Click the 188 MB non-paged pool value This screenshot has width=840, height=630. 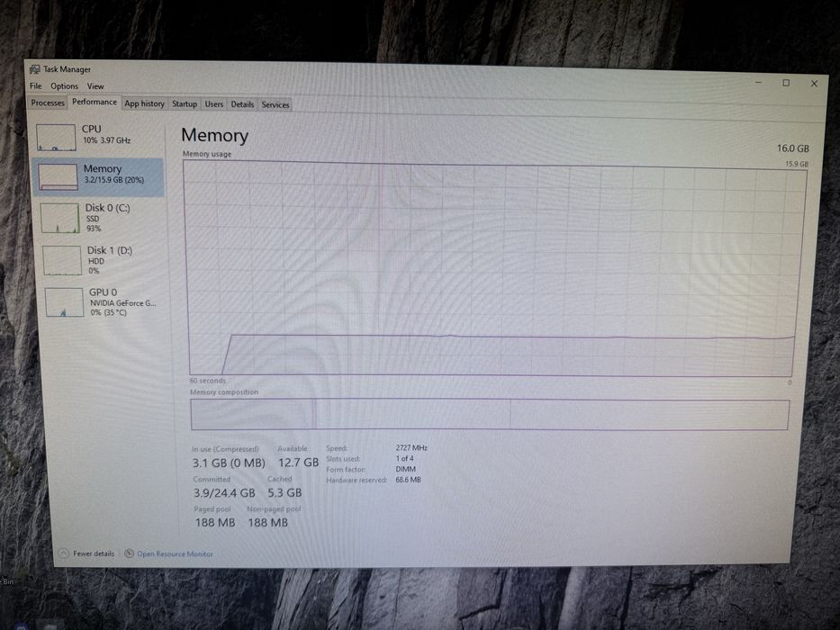[268, 522]
